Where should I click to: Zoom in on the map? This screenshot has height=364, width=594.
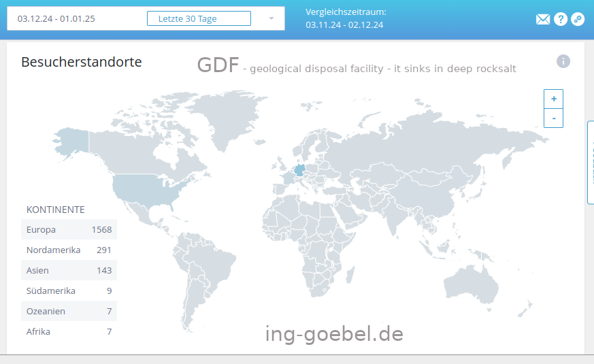pyautogui.click(x=554, y=99)
